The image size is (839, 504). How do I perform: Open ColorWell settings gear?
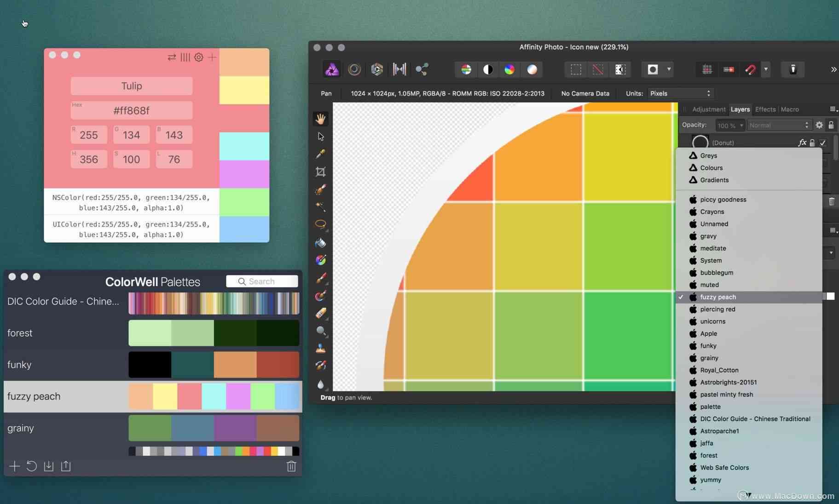click(199, 57)
